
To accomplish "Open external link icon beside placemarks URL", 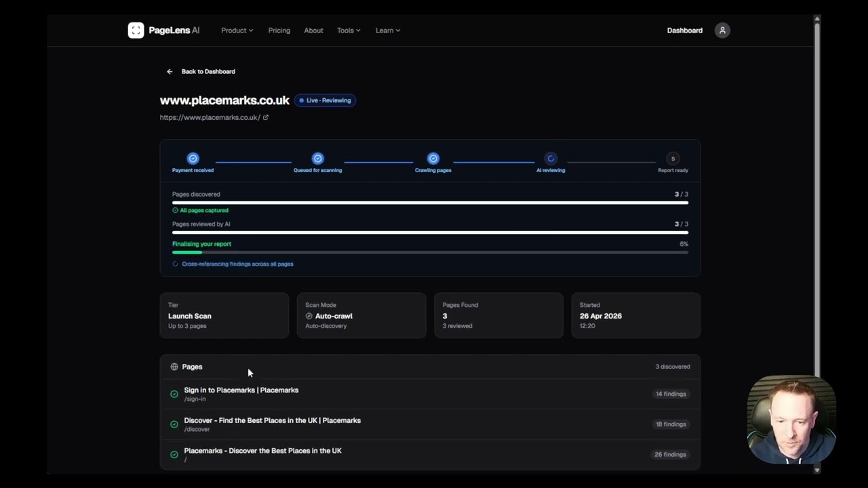I will (266, 117).
